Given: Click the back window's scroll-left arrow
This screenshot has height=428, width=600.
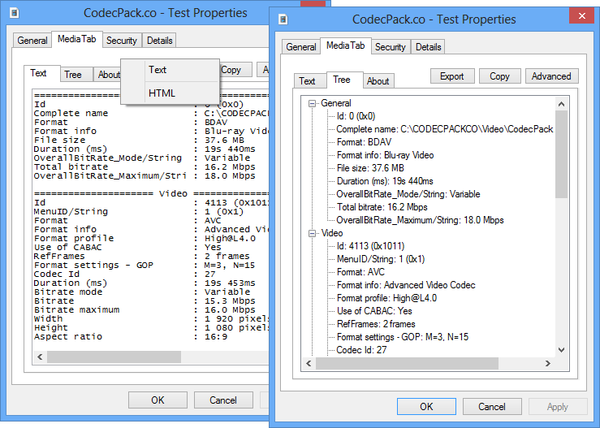Looking at the screenshot, I should click(39, 357).
